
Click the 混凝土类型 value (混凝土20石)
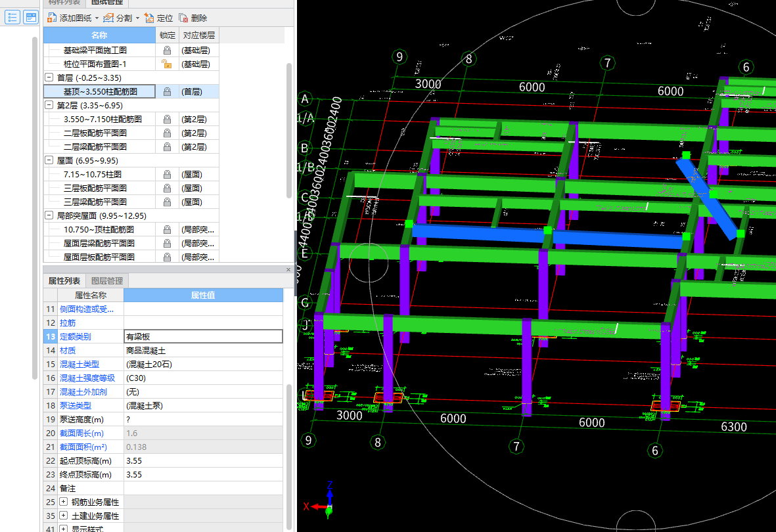pyautogui.click(x=203, y=365)
